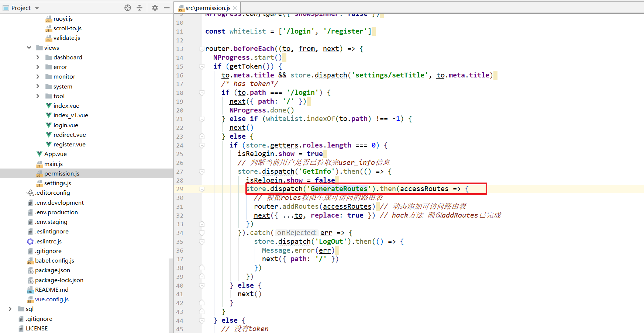Open README.md file
Screen dimensions: 644x333
52,289
